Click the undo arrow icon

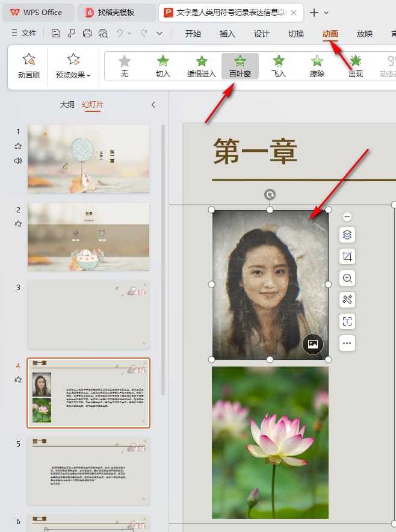(119, 33)
